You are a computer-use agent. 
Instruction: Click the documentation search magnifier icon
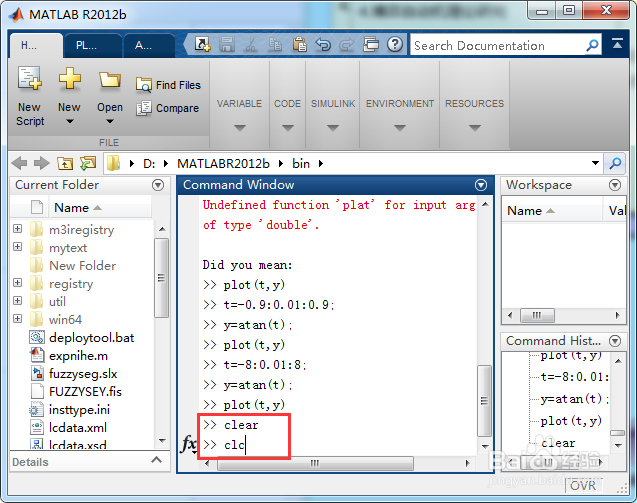[592, 46]
